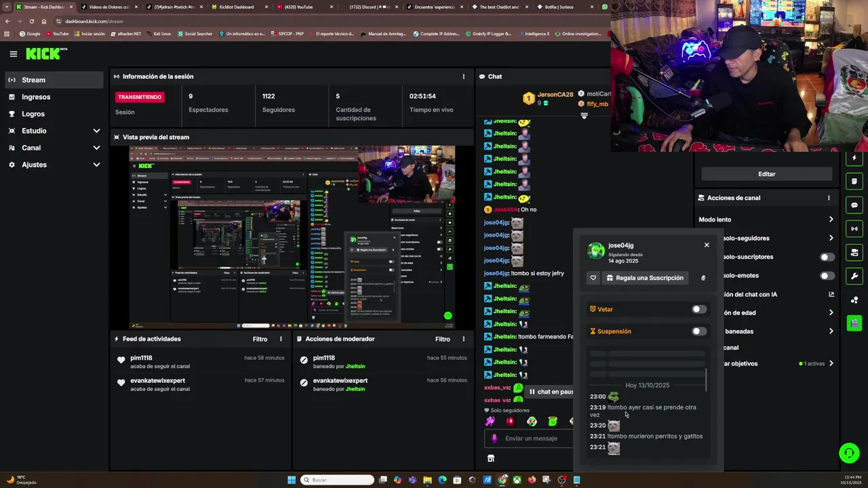Toggle solo-suscriptores chat mode
Screen dimensions: 868x488
pos(827,257)
